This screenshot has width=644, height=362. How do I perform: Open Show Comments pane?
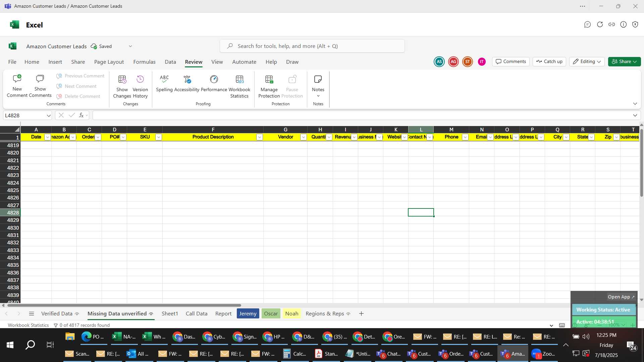click(x=40, y=86)
